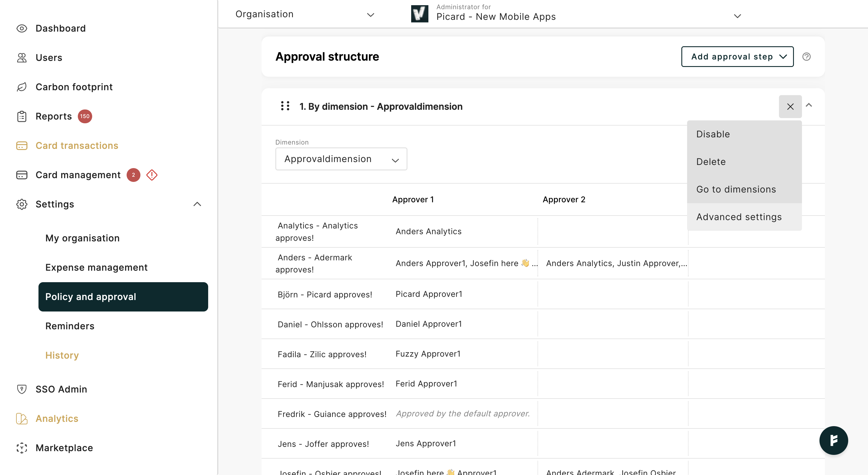
Task: Click the red warning diamond icon
Action: point(152,175)
